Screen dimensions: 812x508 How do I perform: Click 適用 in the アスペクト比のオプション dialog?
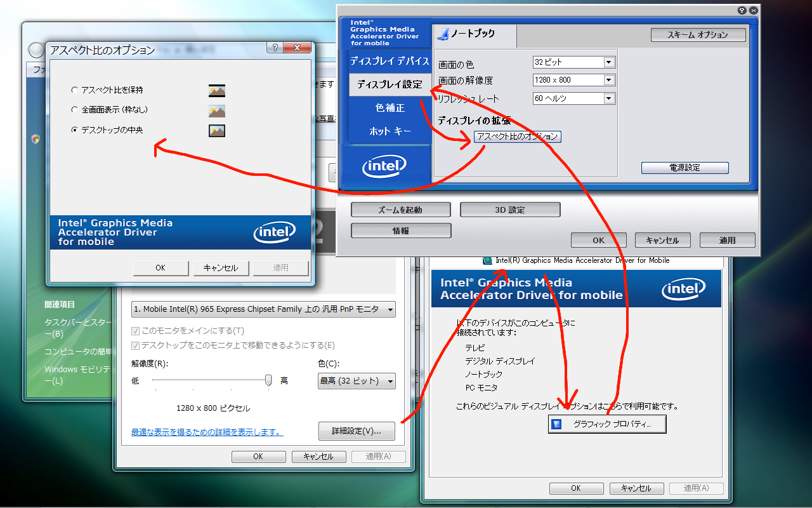tap(281, 268)
